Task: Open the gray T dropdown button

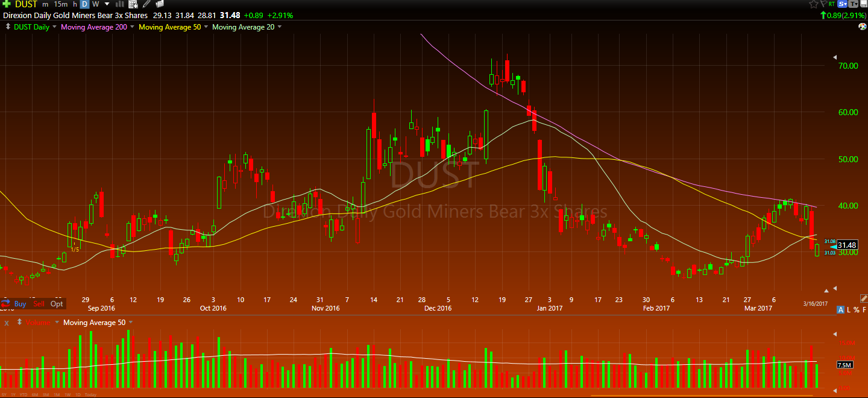Action: tap(853, 4)
